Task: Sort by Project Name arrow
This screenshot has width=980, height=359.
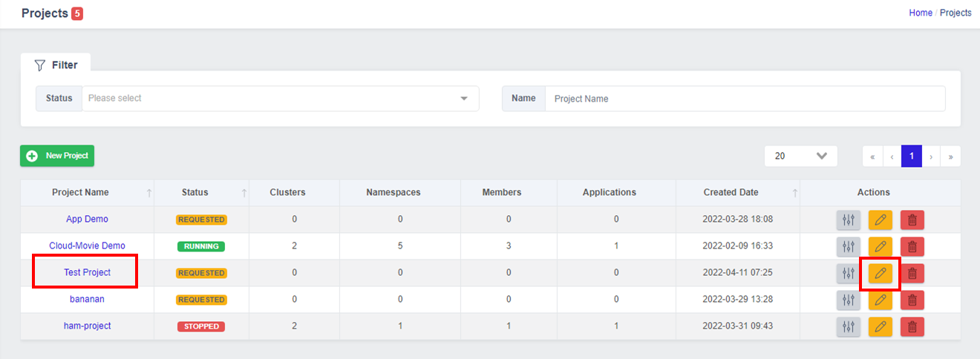Action: (x=149, y=193)
